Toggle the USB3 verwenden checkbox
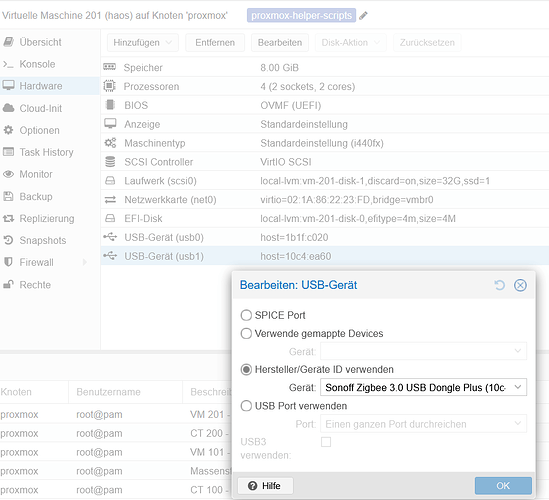Viewport: 549px width, 500px height. [x=326, y=442]
